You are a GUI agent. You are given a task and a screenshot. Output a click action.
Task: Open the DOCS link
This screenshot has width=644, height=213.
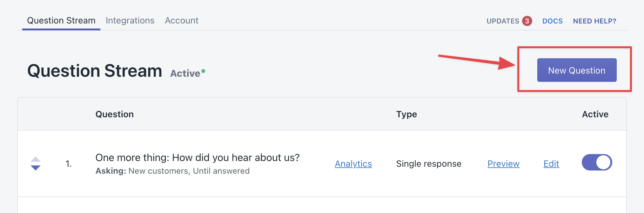tap(552, 21)
